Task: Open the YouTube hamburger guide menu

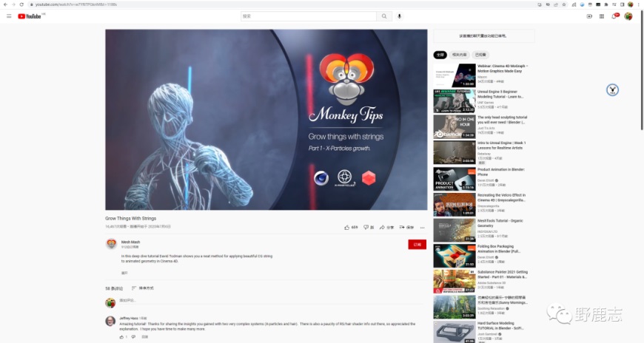Action: [x=9, y=16]
